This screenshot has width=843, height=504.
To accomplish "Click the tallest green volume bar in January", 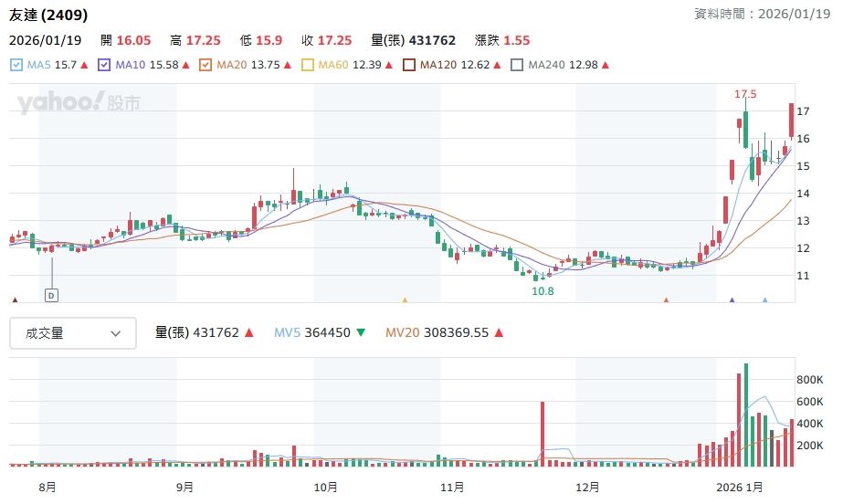I will 746,415.
